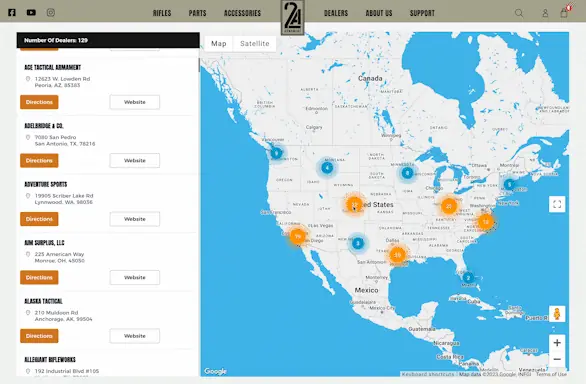Image resolution: width=586 pixels, height=384 pixels.
Task: Open the About Us menu
Action: point(379,13)
